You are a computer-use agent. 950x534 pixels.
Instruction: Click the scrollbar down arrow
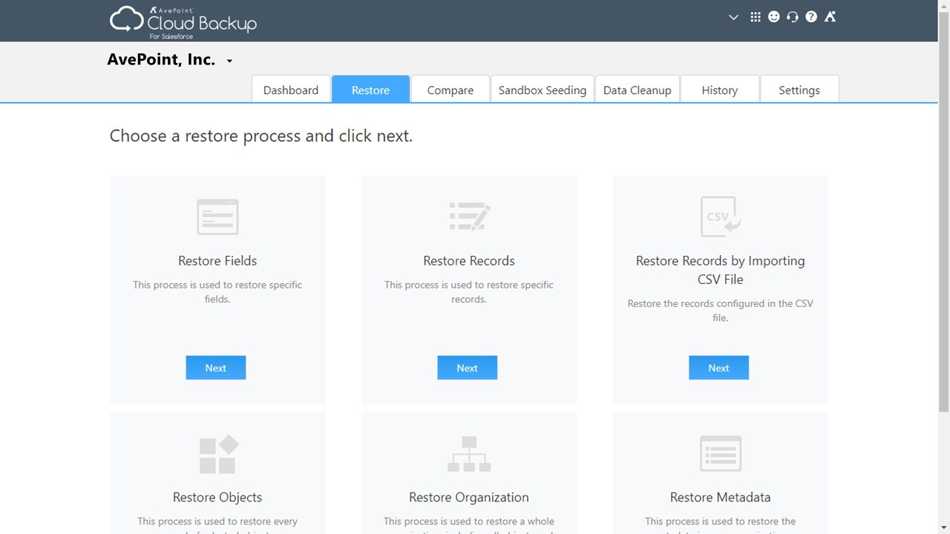tap(944, 529)
